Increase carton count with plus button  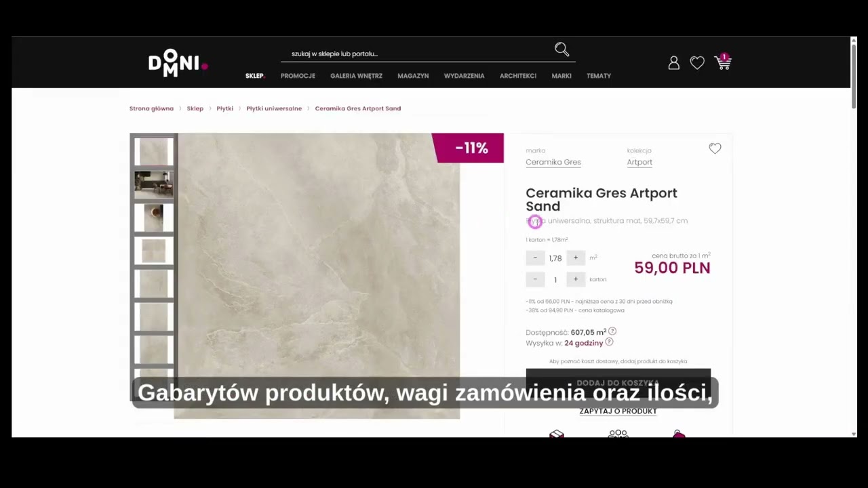click(x=576, y=279)
